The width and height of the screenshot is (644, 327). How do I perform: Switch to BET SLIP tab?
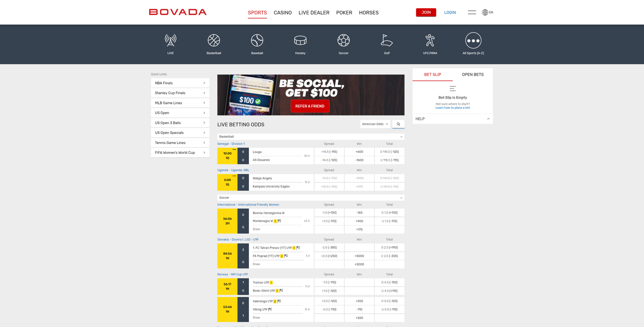pyautogui.click(x=433, y=75)
